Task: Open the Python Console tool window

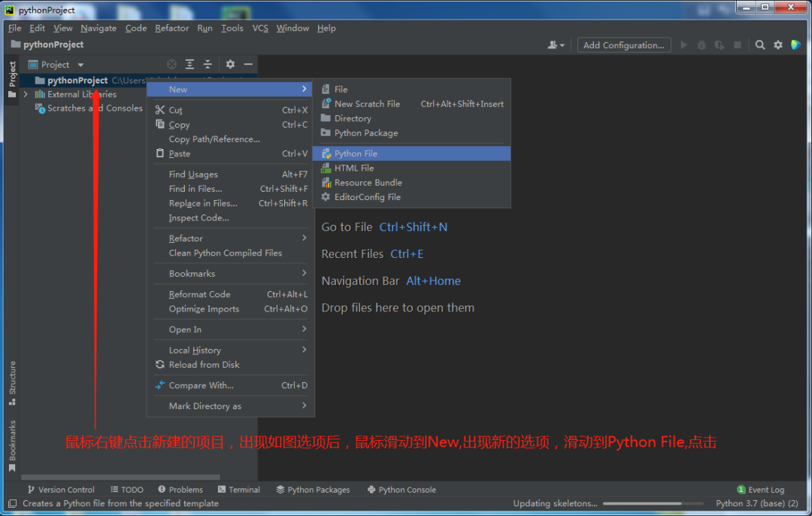Action: coord(401,490)
